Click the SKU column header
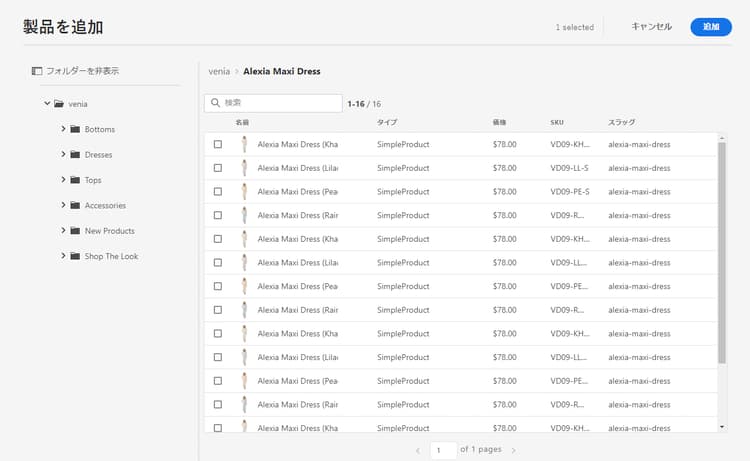Screen dimensions: 750x461 coord(557,122)
